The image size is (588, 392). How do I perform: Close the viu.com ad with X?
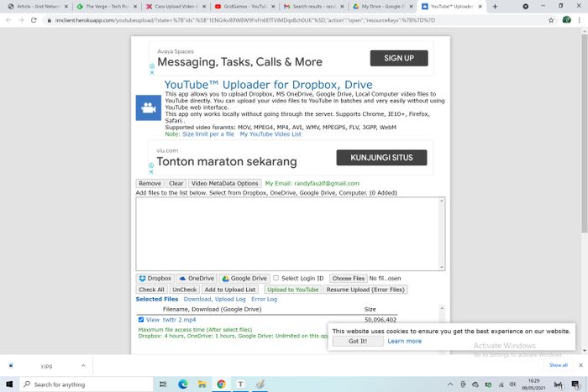pos(151,171)
